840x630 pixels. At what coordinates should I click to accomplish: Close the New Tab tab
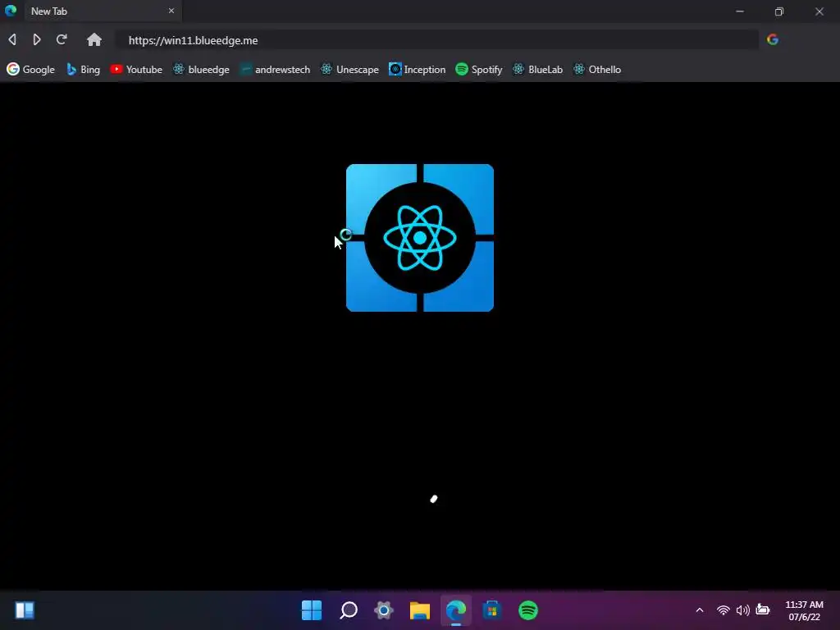point(171,11)
